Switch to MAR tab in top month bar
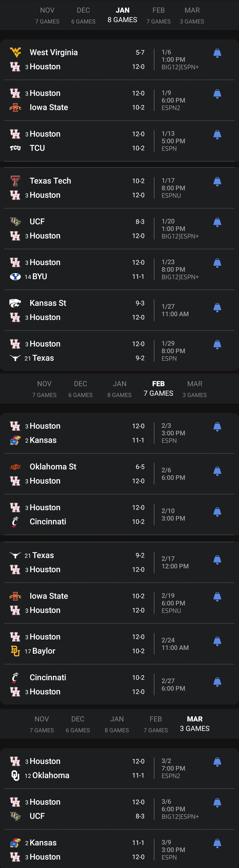The image size is (239, 868). point(192,15)
